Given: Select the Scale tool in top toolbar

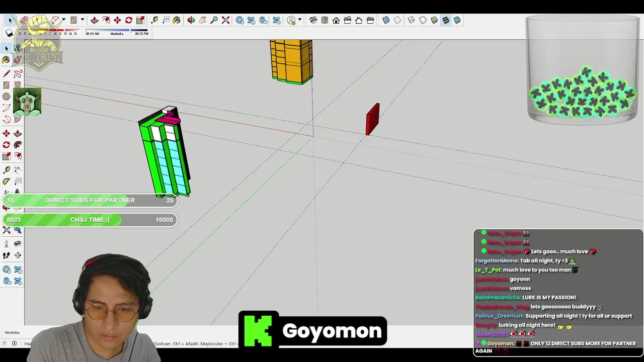Looking at the screenshot, I should (x=140, y=20).
